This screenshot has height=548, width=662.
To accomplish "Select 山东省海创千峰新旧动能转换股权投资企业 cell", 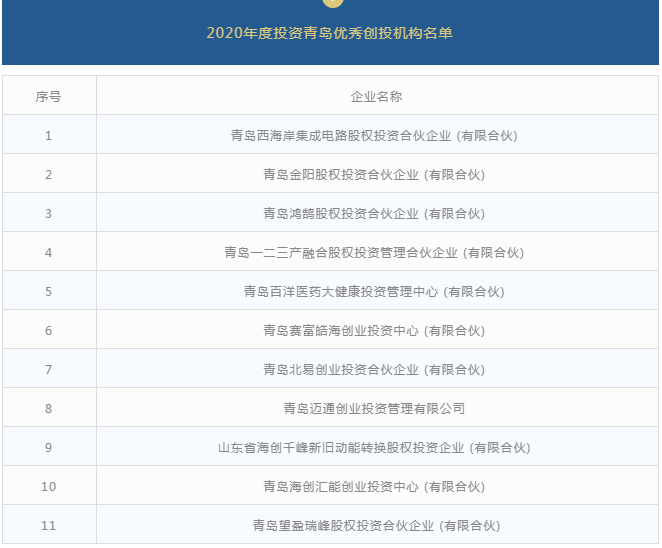I will pos(377,447).
